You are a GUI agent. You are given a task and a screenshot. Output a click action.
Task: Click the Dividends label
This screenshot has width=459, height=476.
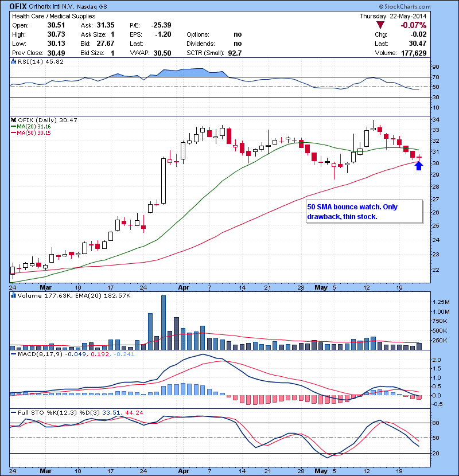(x=200, y=44)
